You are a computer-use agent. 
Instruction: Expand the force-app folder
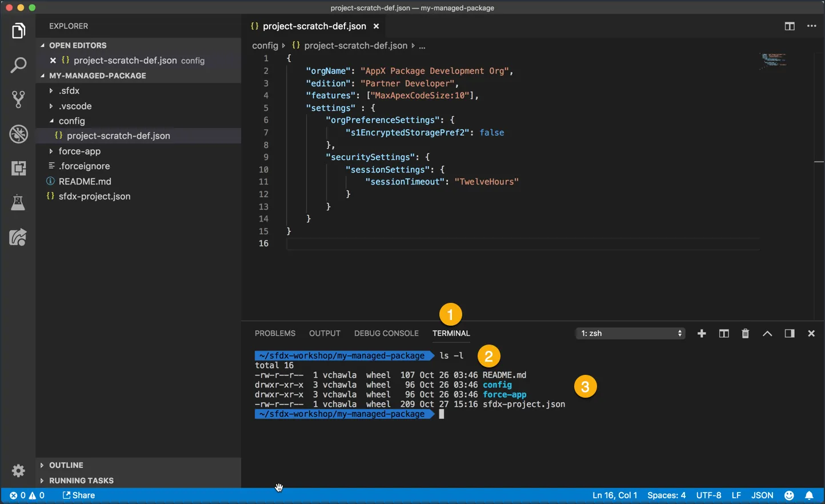(x=79, y=151)
